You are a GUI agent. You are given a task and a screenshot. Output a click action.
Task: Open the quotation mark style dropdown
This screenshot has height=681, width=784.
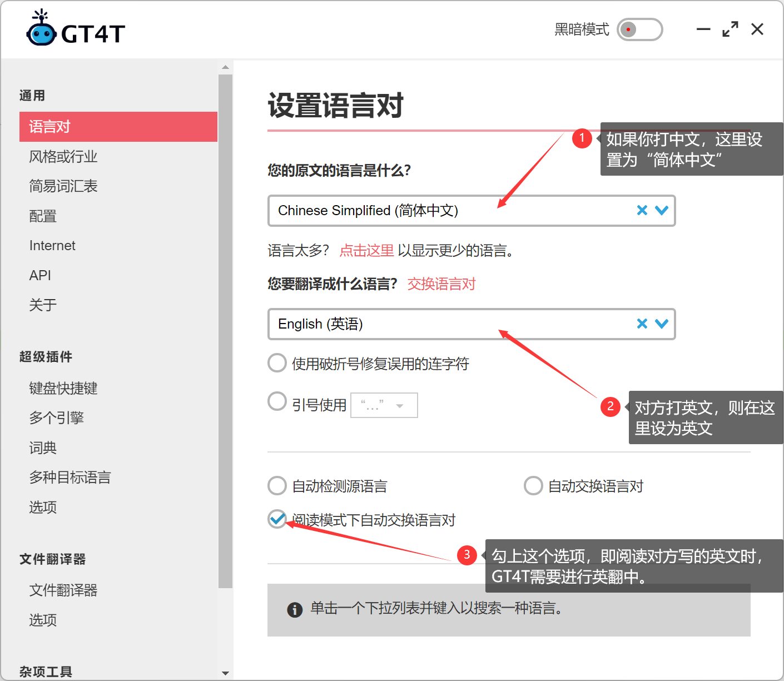[401, 405]
